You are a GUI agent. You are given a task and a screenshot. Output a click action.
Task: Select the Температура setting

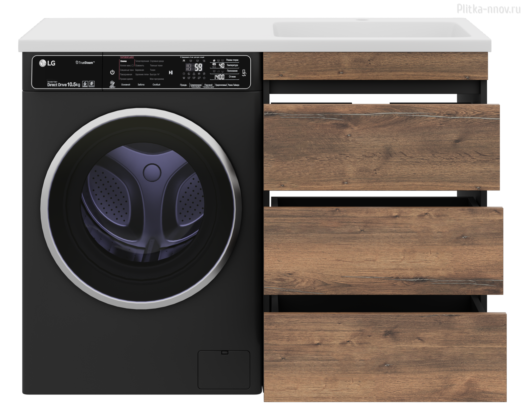(x=232, y=66)
